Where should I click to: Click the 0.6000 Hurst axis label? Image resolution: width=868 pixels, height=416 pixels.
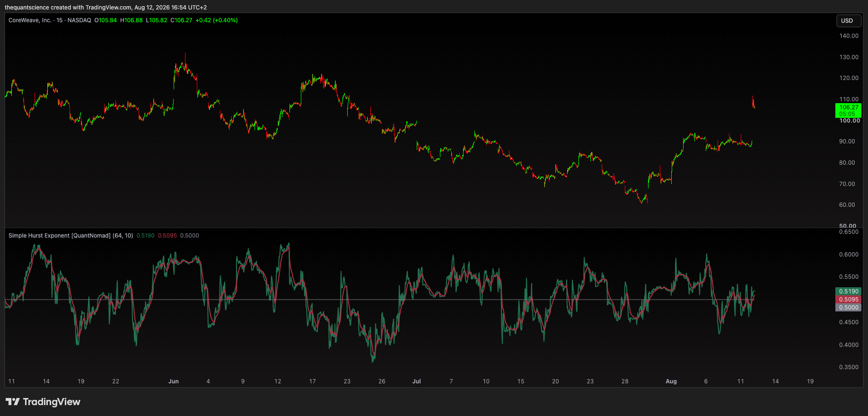849,255
